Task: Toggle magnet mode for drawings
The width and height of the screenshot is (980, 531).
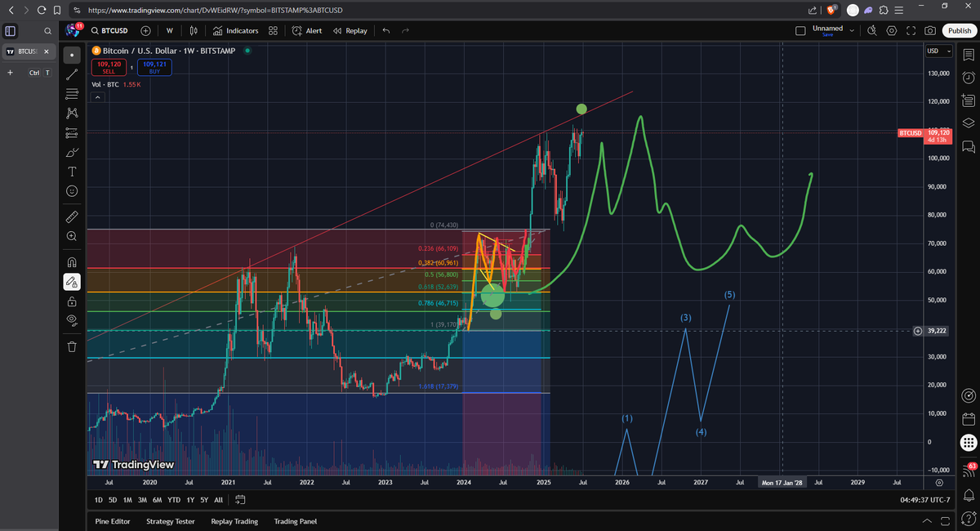Action: (72, 262)
